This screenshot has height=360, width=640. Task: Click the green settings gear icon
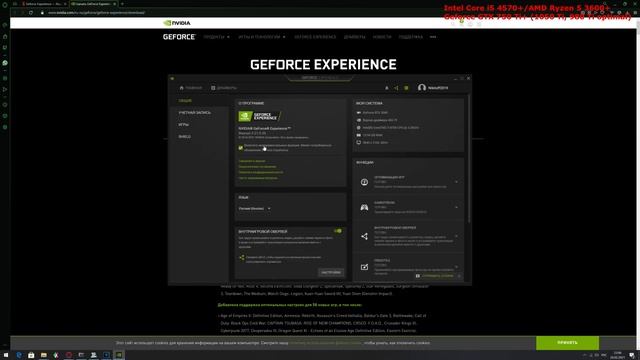406,88
